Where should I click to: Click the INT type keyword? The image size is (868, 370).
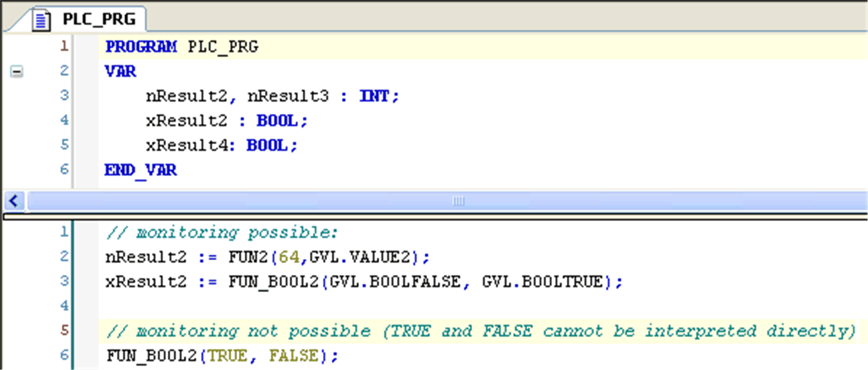374,96
